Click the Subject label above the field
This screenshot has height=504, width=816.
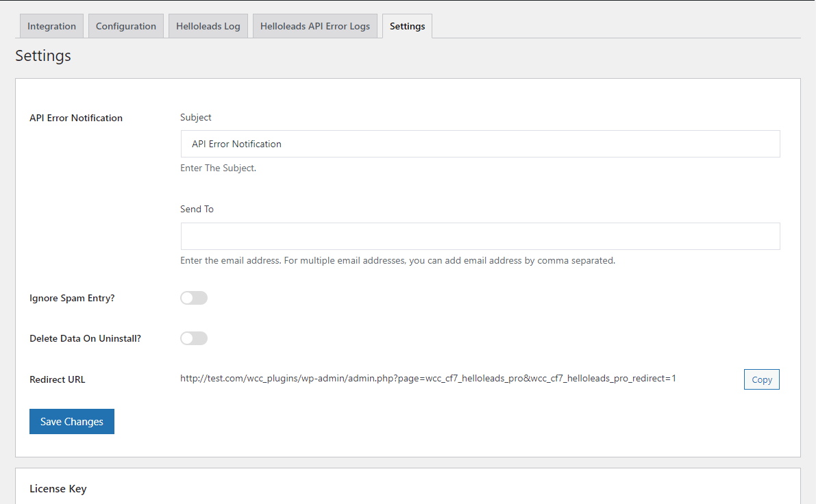[x=196, y=118]
